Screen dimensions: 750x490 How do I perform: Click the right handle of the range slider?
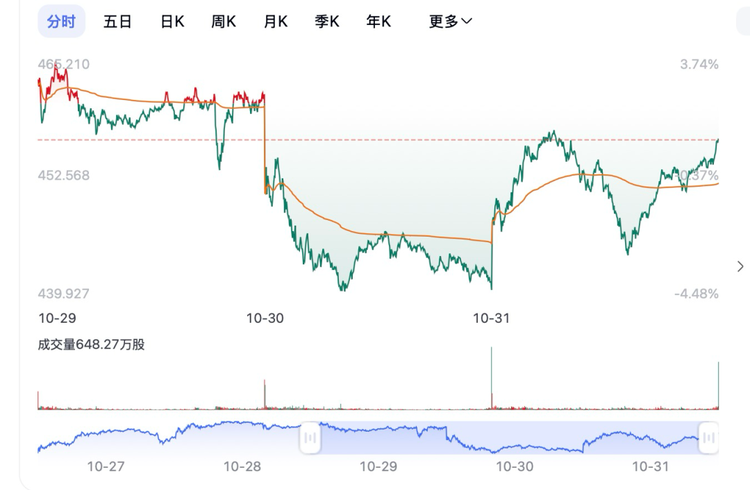tap(709, 437)
